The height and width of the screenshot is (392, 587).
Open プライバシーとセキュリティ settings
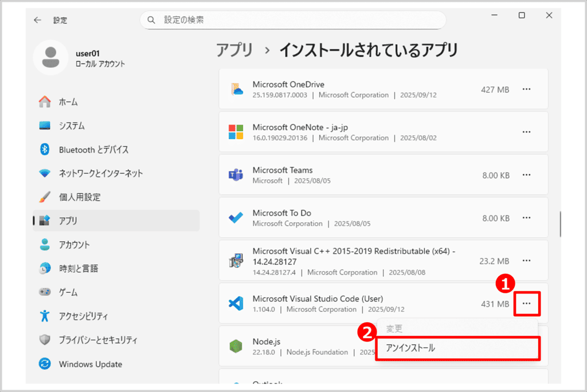point(116,340)
